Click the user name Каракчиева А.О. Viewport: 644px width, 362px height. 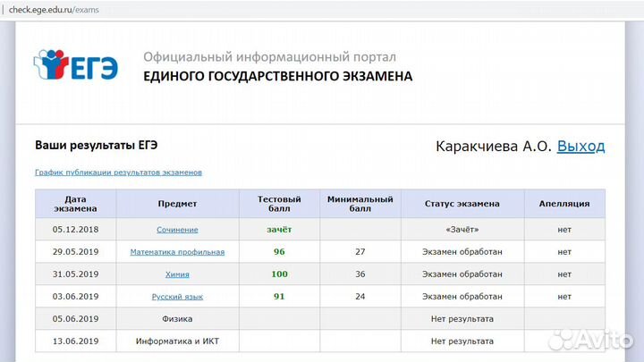click(x=493, y=146)
